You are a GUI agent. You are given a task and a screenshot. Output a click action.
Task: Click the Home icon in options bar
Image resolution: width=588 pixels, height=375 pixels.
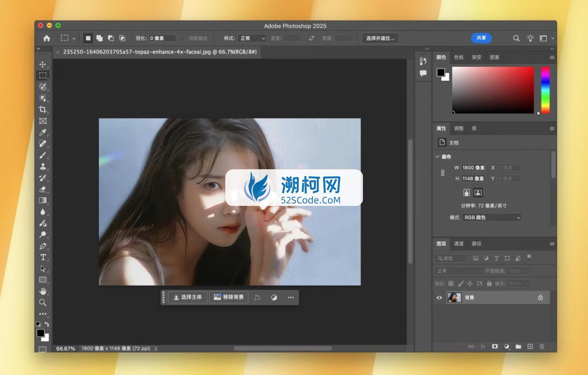[x=46, y=38]
